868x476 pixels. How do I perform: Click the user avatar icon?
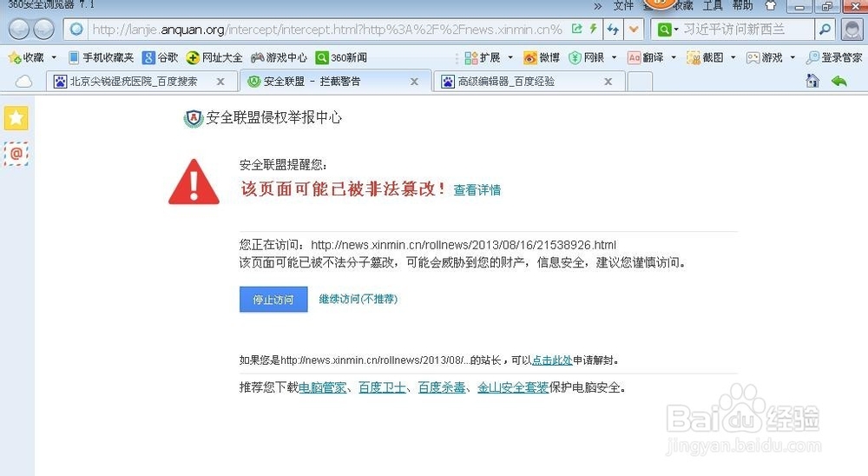tap(852, 30)
